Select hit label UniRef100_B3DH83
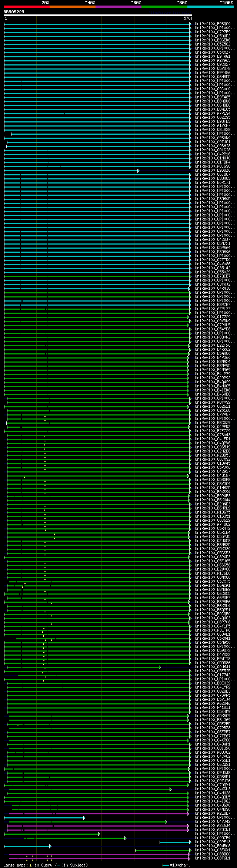Image resolution: width=237 pixels, height=868 pixels. [213, 178]
